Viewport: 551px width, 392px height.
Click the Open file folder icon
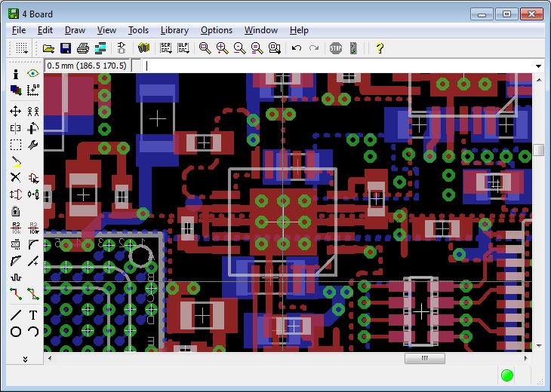[48, 47]
